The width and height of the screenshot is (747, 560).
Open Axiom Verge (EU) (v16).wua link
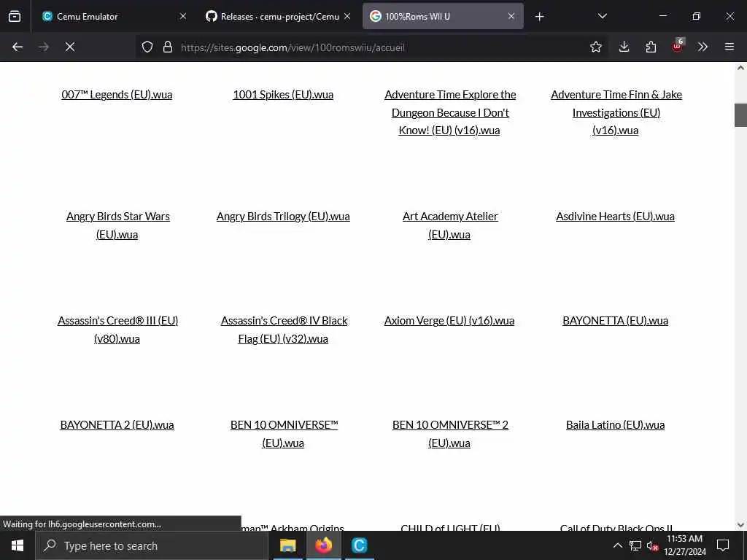click(449, 321)
